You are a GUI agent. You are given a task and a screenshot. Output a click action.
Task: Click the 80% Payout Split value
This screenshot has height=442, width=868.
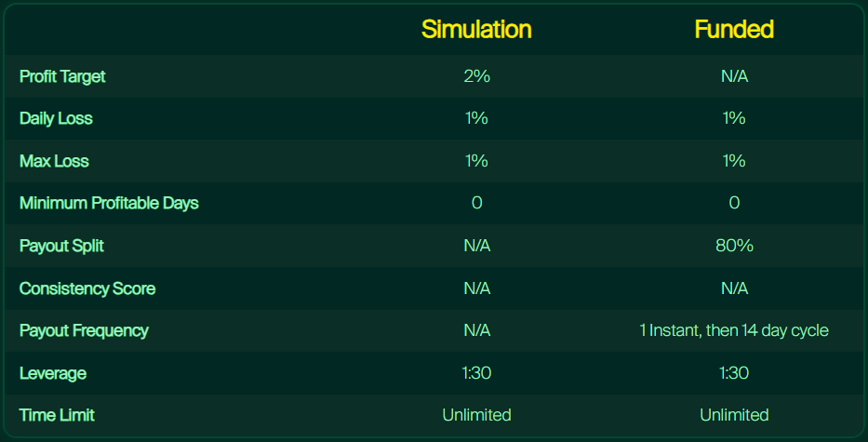[734, 246]
